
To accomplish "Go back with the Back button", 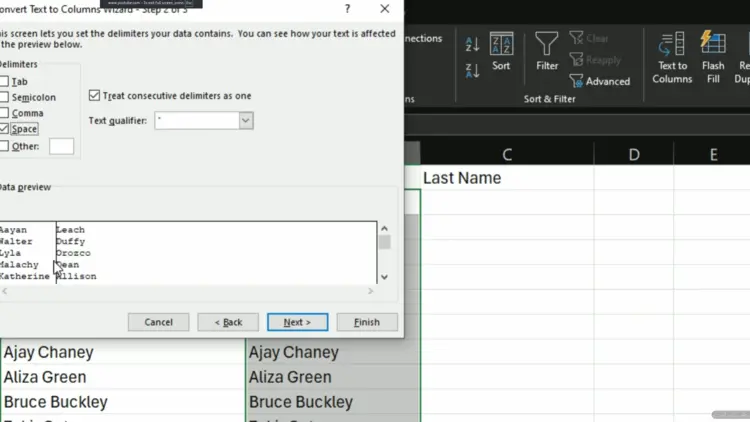I will (228, 322).
